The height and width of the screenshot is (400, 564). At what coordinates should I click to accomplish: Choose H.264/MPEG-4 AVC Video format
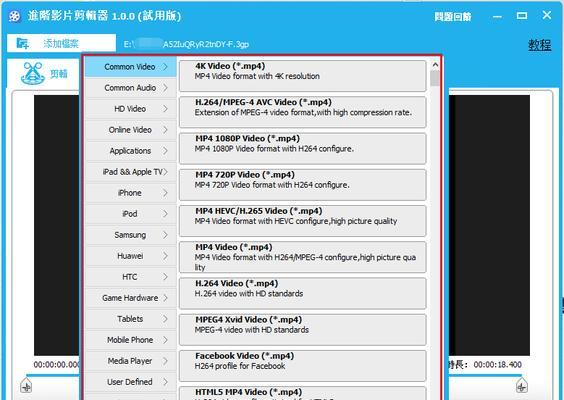tap(303, 112)
